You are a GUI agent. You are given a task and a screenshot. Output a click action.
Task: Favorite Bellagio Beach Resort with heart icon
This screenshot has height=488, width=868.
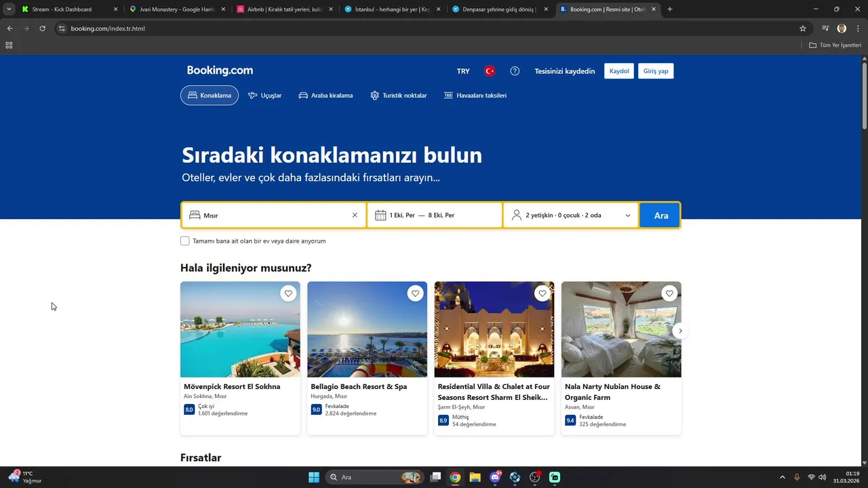(x=415, y=293)
